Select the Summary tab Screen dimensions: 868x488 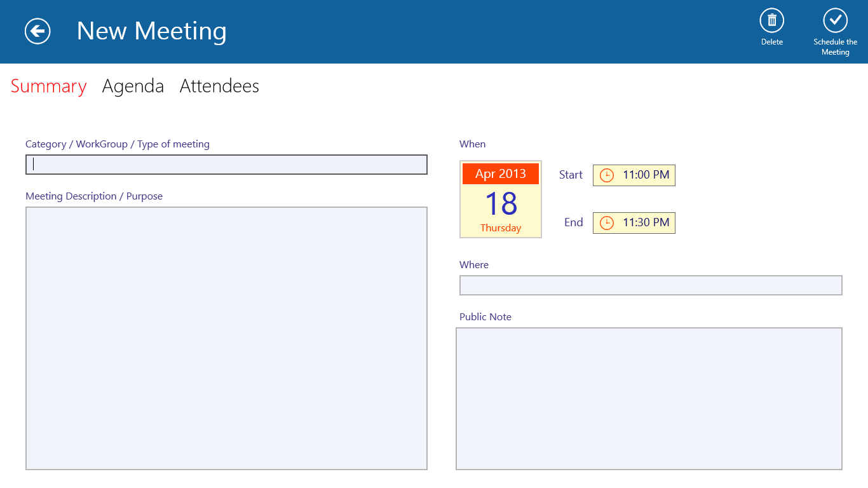coord(48,86)
